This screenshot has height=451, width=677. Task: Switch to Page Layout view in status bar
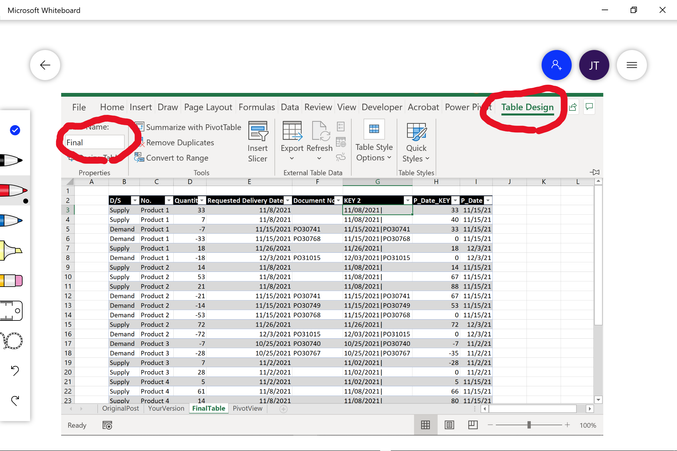(x=449, y=425)
